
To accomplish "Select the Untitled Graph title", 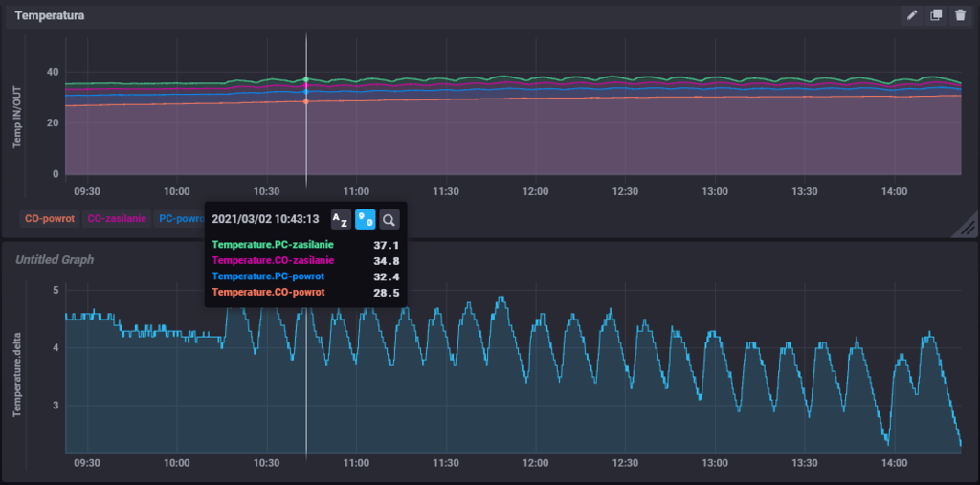I will click(x=55, y=259).
